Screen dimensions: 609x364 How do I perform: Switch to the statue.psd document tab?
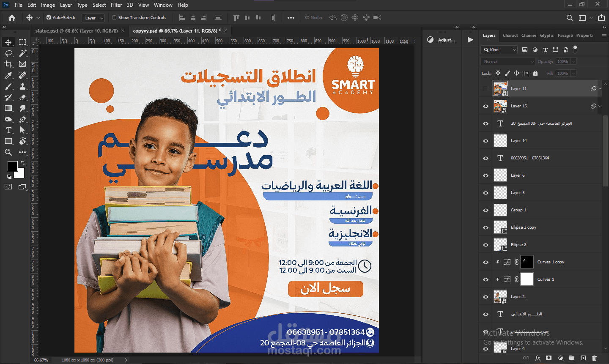[x=76, y=31]
